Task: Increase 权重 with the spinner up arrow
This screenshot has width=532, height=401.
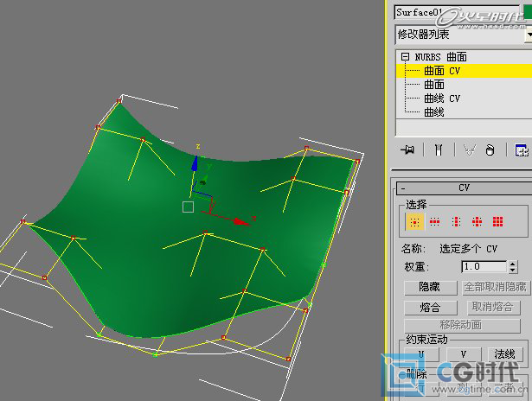Action: 513,264
